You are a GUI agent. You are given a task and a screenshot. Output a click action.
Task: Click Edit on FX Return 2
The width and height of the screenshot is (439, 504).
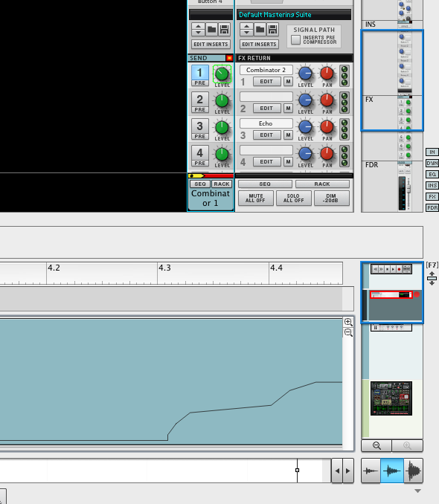[266, 109]
